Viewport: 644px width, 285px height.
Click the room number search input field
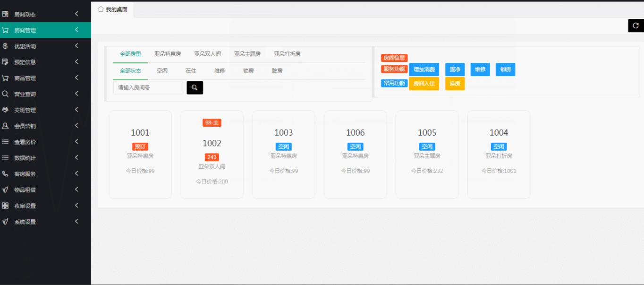point(148,87)
